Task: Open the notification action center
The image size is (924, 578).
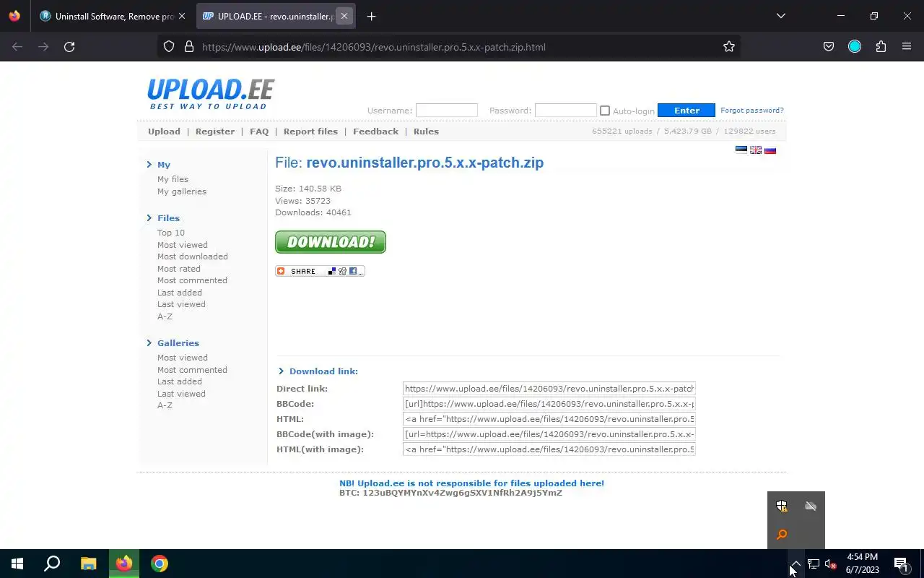Action: 901,564
